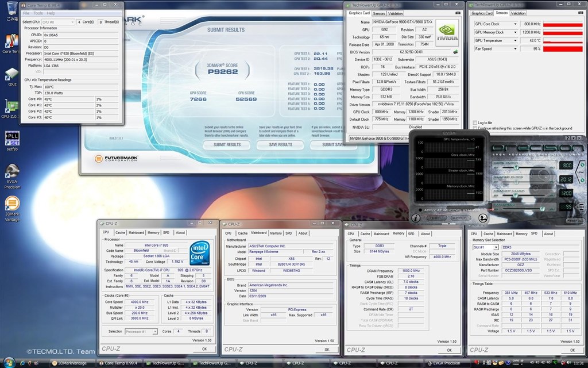Open Fan Speed sensor dropdown
The image size is (588, 368).
pos(515,49)
